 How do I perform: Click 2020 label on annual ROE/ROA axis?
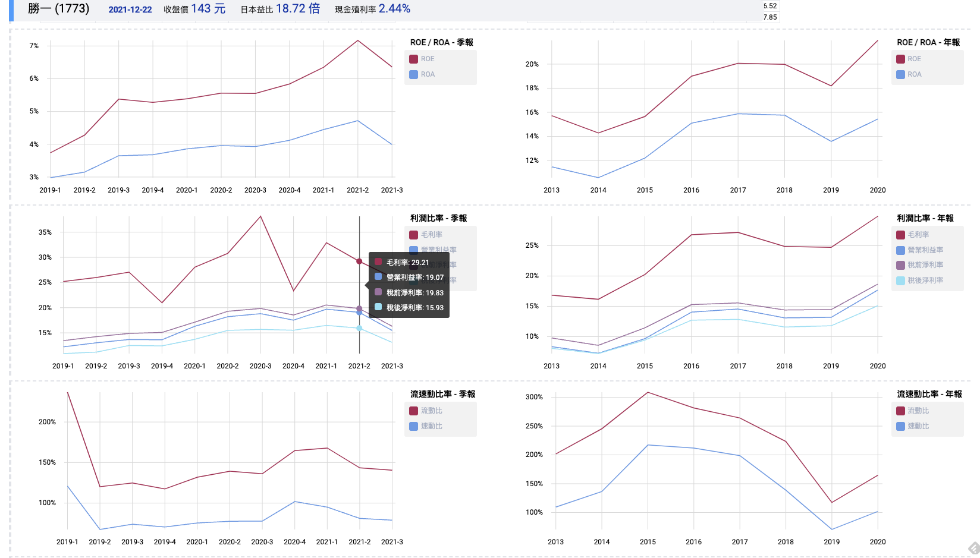[x=878, y=190]
